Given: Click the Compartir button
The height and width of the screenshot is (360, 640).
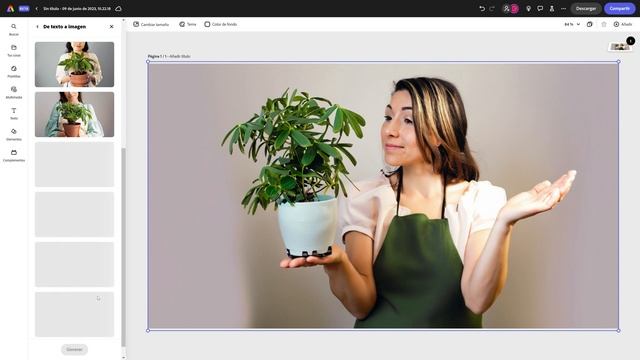Looking at the screenshot, I should point(620,9).
